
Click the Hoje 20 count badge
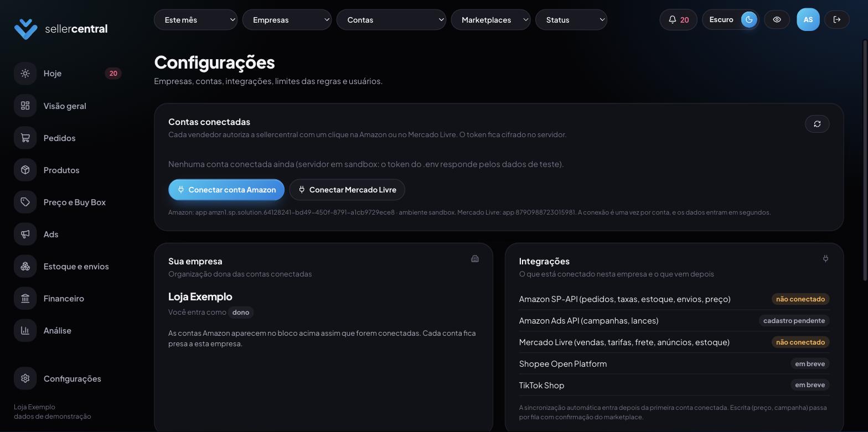(113, 74)
